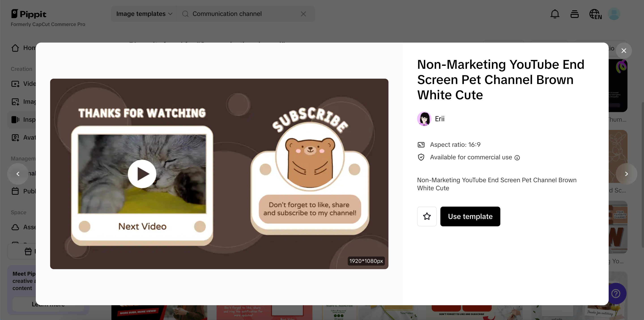This screenshot has width=644, height=320.
Task: Click the notifications bell icon
Action: [x=554, y=14]
